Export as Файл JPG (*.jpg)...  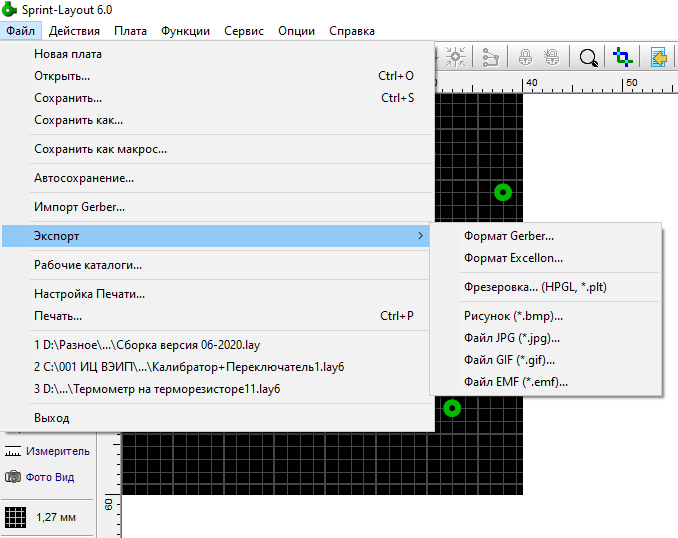[x=546, y=338]
